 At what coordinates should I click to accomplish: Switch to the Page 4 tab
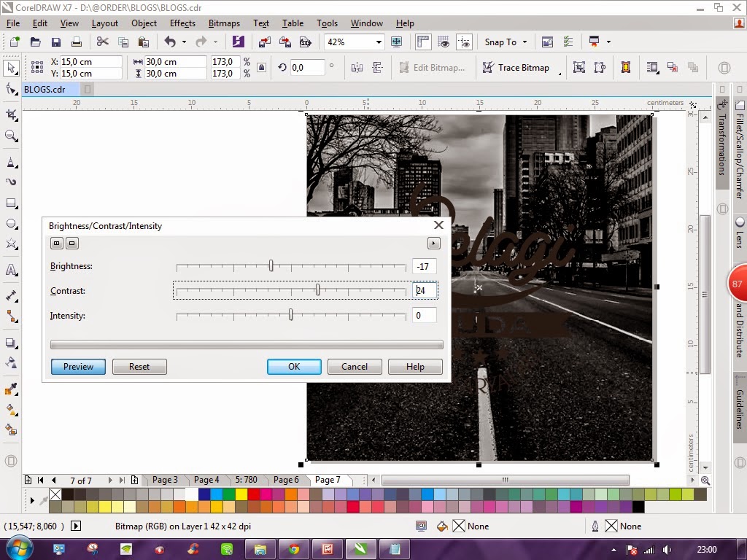(x=206, y=480)
